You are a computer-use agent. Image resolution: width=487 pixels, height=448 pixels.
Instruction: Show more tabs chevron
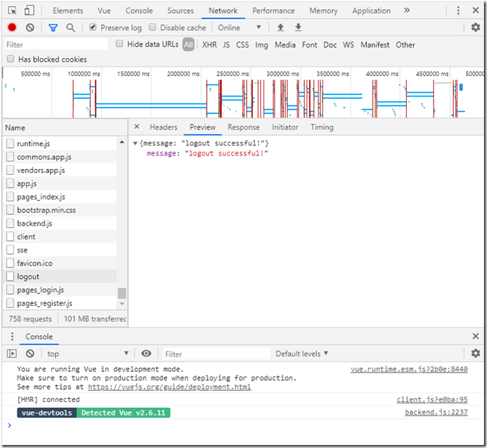(x=406, y=11)
